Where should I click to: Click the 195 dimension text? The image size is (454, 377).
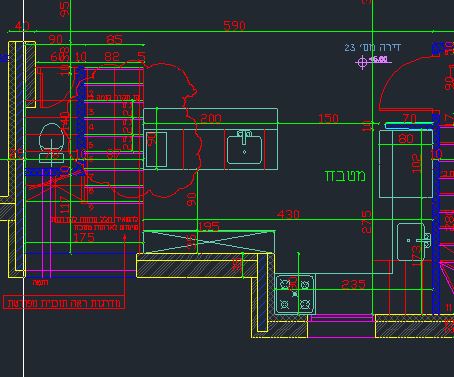point(209,227)
